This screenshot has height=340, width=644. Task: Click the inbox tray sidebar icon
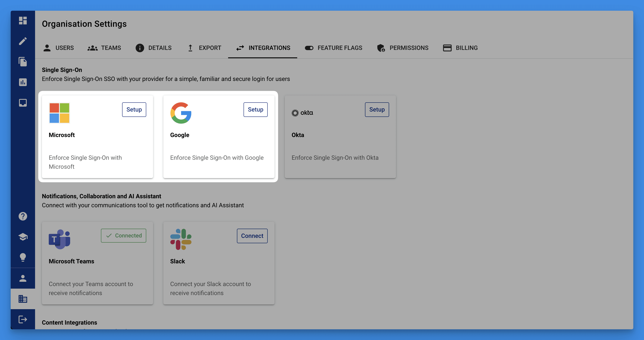[23, 103]
